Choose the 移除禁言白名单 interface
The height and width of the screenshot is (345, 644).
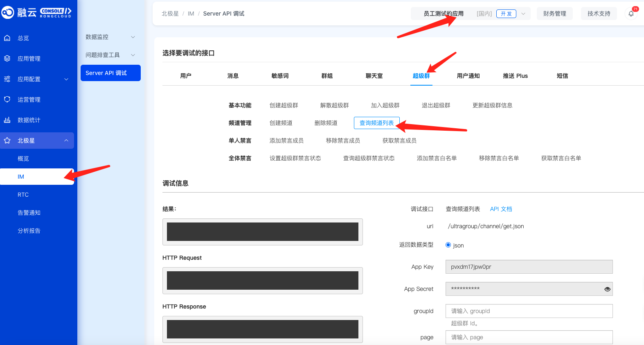coord(499,158)
